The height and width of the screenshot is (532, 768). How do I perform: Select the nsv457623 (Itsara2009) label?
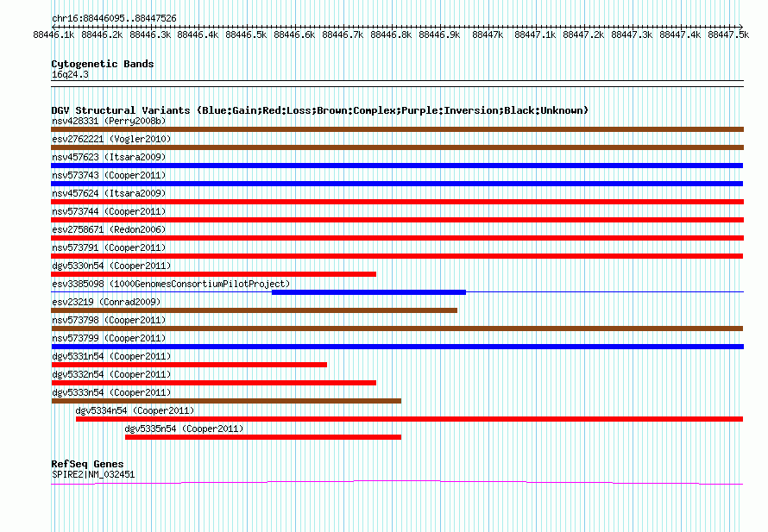109,157
